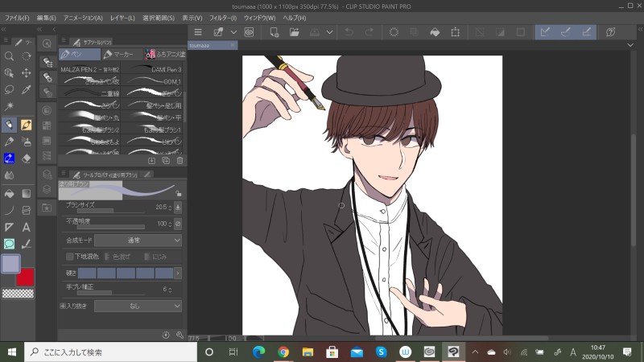Open the Clip Studio swirl icon
Viewport: 644px width, 362px height.
[x=249, y=32]
